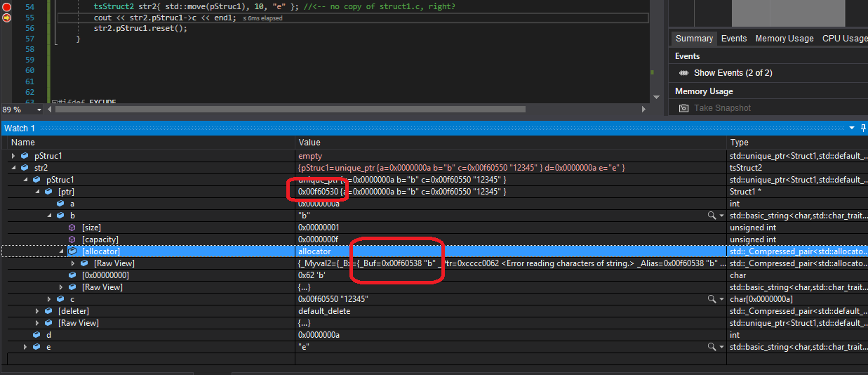Collapse the [ptr] node

click(x=39, y=192)
